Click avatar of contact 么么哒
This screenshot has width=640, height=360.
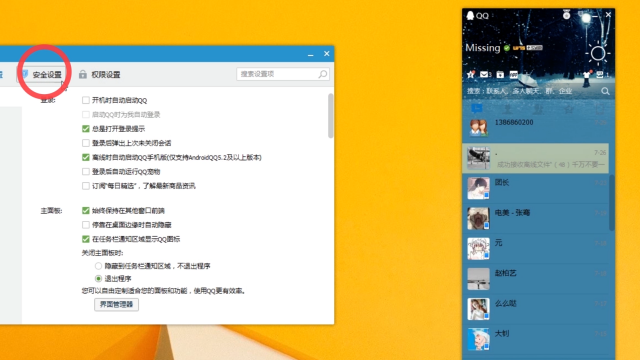coord(478,309)
